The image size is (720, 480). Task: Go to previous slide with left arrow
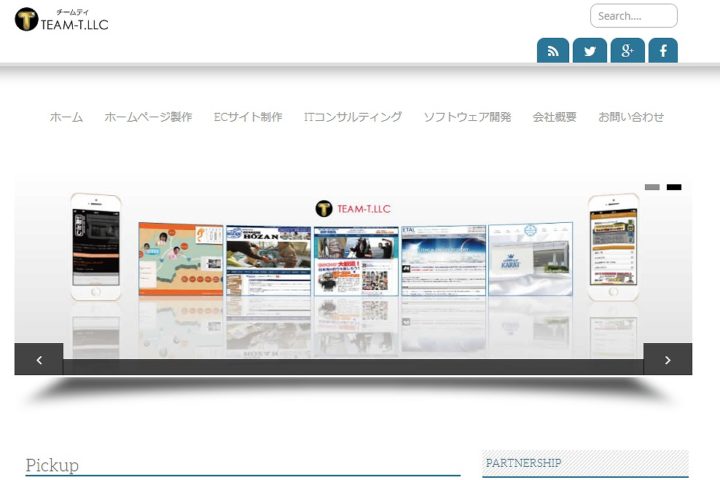(39, 360)
